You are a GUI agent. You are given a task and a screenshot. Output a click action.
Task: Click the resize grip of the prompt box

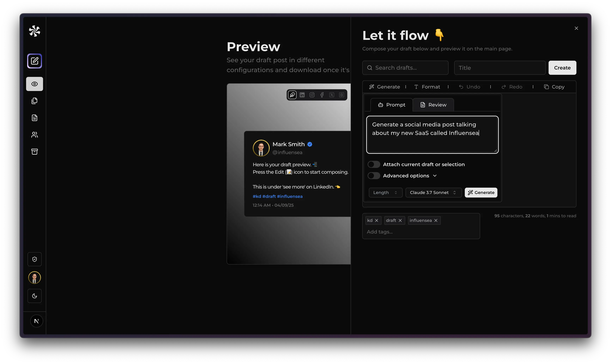495,151
